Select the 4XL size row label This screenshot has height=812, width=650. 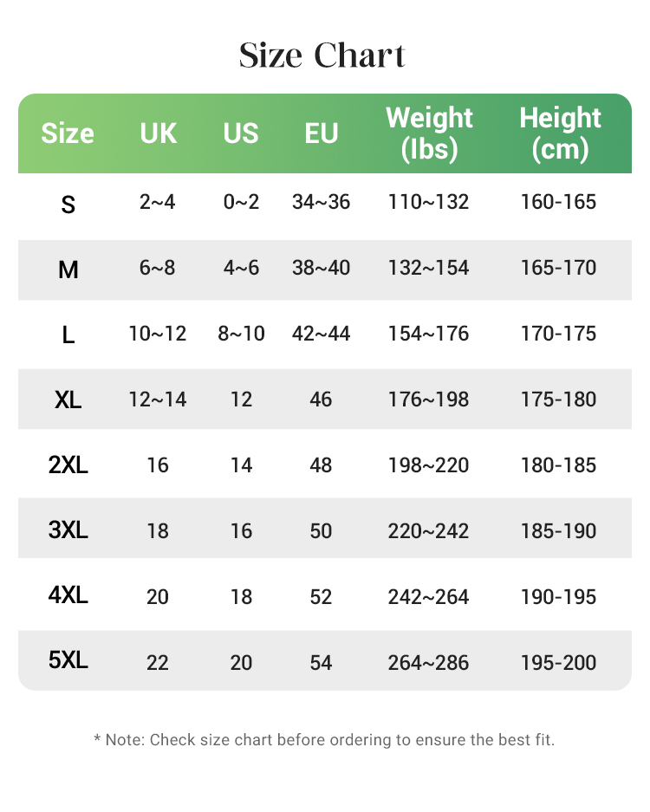(x=68, y=595)
